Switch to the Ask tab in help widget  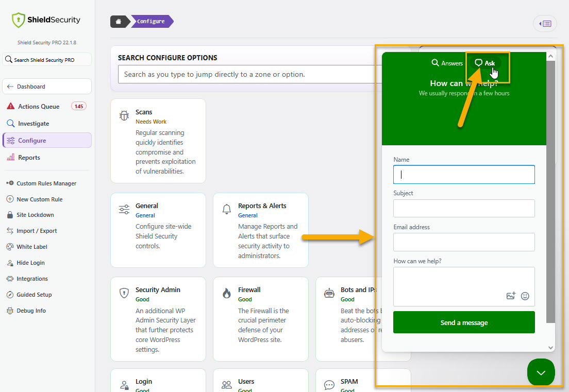tap(485, 63)
